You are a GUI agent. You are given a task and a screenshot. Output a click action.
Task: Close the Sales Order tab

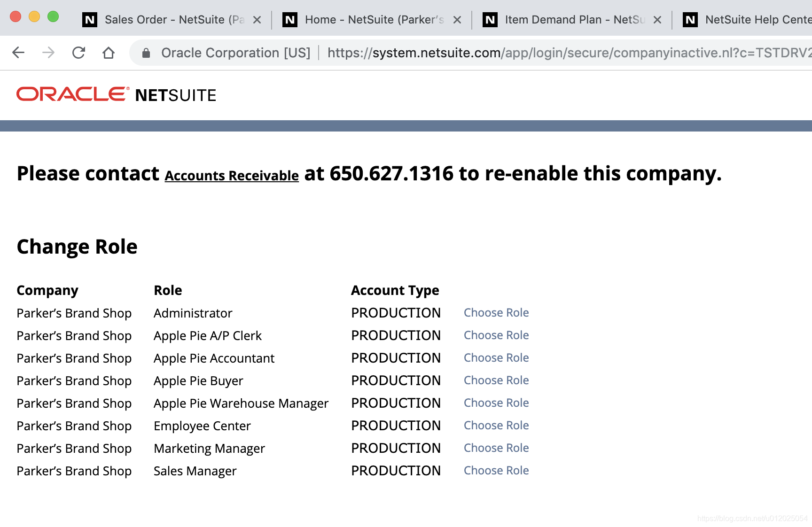[257, 20]
